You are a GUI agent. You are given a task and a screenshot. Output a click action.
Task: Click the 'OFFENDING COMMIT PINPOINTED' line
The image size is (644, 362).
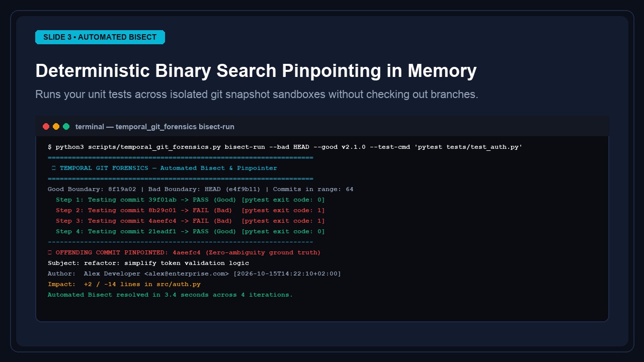pyautogui.click(x=184, y=253)
